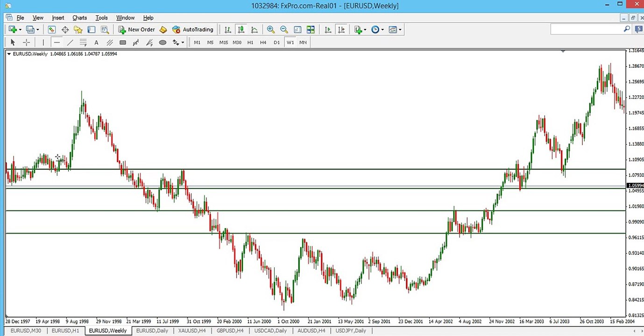
Task: Draw a Vertical Line
Action: tap(43, 42)
